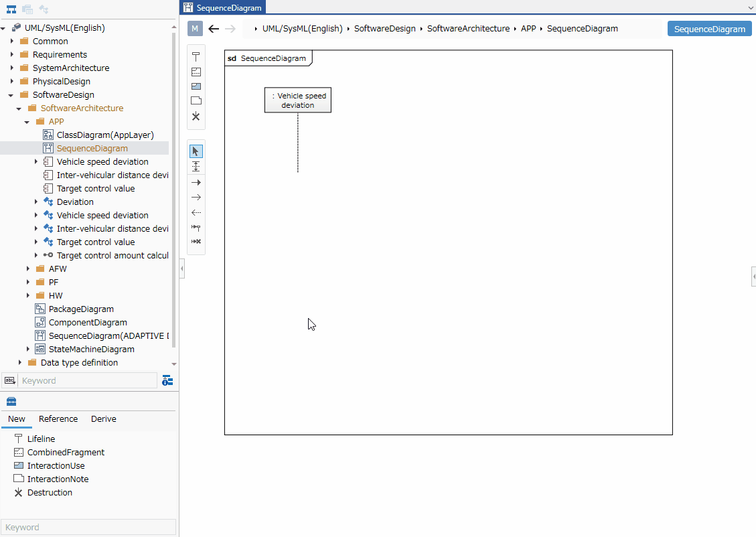The image size is (756, 537).
Task: Choose InteractionNote in the New list
Action: (51, 479)
